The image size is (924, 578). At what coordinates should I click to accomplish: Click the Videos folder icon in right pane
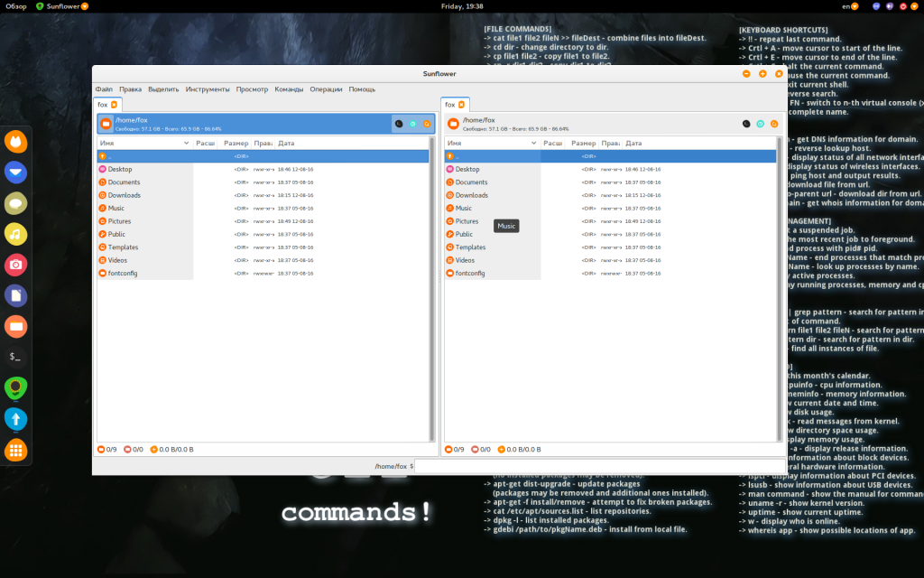click(x=449, y=260)
